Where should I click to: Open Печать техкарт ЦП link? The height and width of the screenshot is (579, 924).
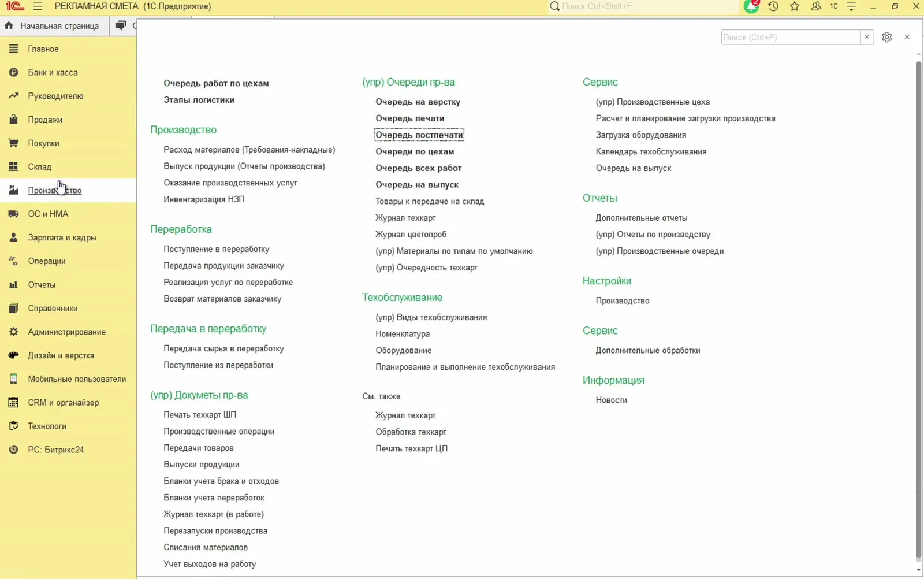pos(411,448)
